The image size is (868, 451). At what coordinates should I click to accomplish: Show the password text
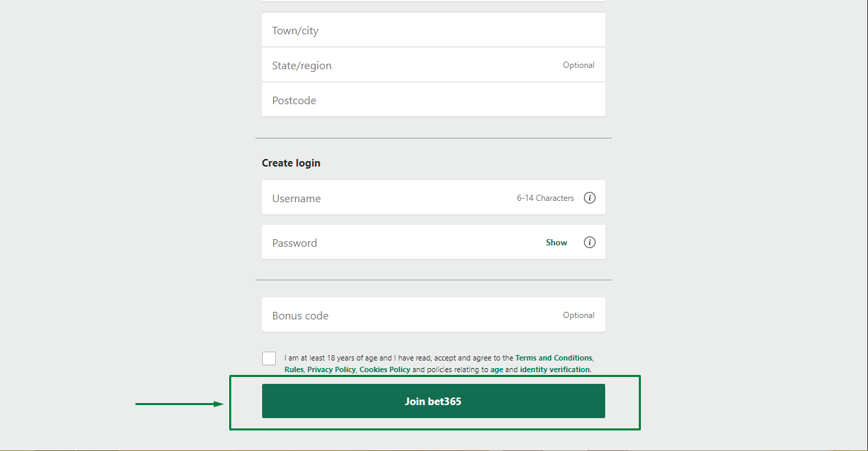[x=556, y=243]
